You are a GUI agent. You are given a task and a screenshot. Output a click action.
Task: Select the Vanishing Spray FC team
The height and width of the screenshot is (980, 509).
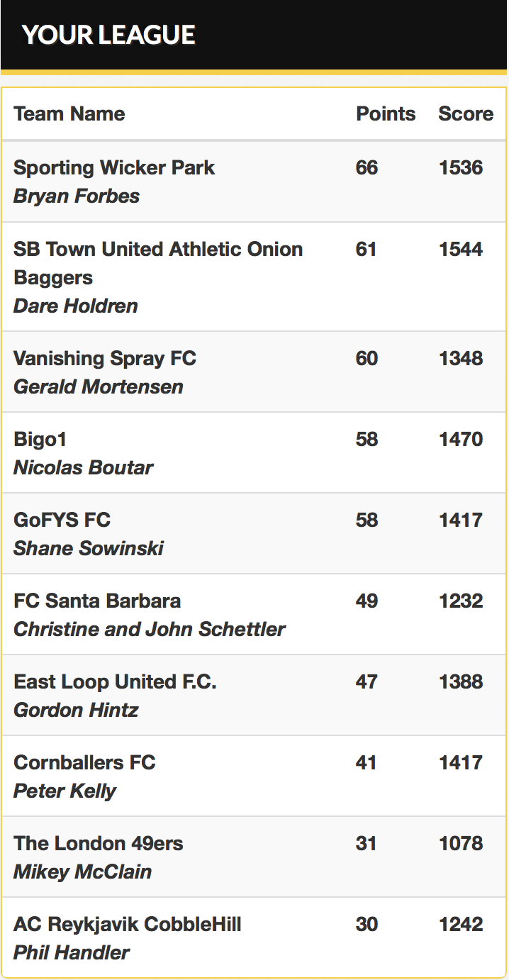click(105, 359)
